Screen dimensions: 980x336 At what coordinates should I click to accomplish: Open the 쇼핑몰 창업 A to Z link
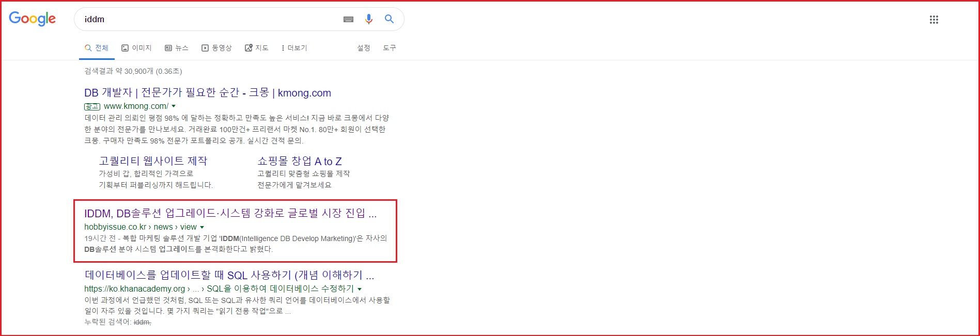tap(299, 161)
